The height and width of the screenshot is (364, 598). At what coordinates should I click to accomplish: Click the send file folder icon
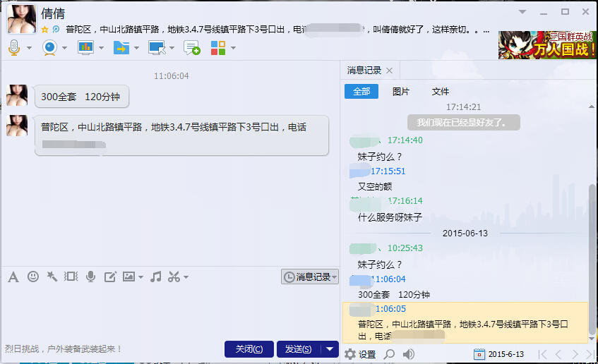pyautogui.click(x=121, y=47)
